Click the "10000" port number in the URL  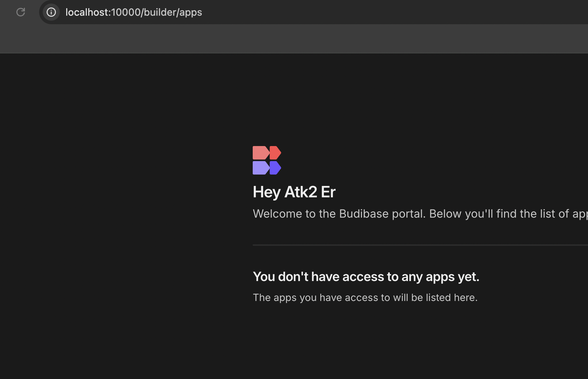[x=126, y=12]
